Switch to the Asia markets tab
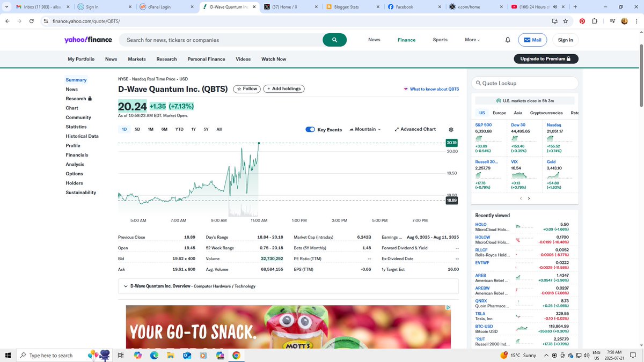The height and width of the screenshot is (362, 644). 518,113
